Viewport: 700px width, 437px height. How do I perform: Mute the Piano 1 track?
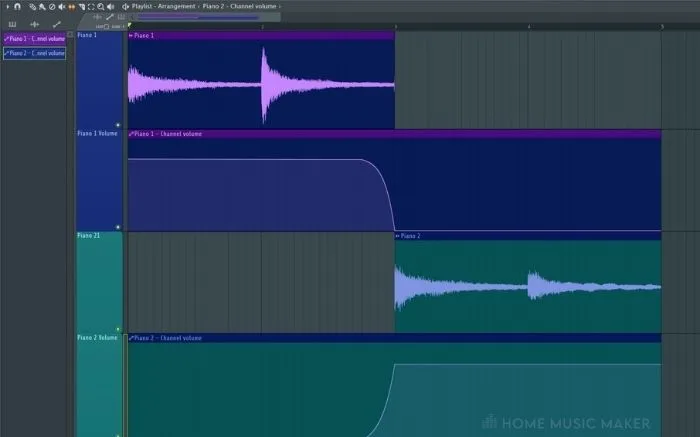coord(118,125)
